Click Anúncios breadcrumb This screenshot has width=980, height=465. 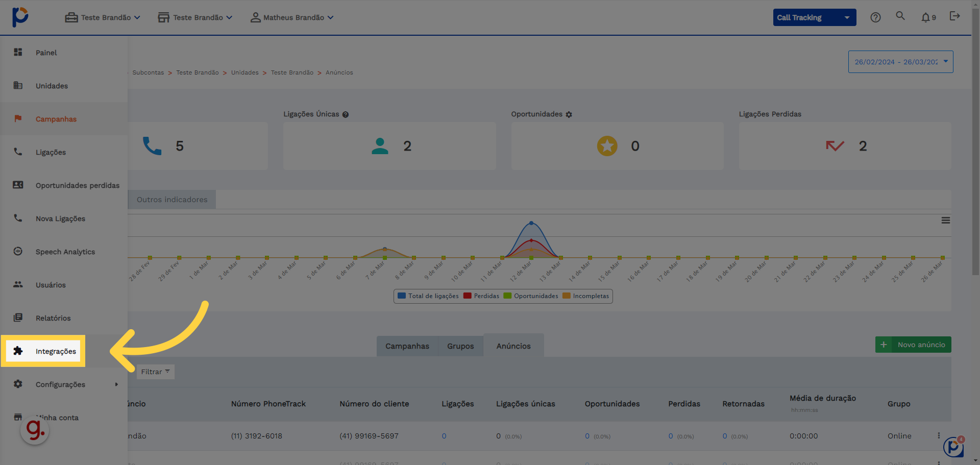pyautogui.click(x=339, y=72)
